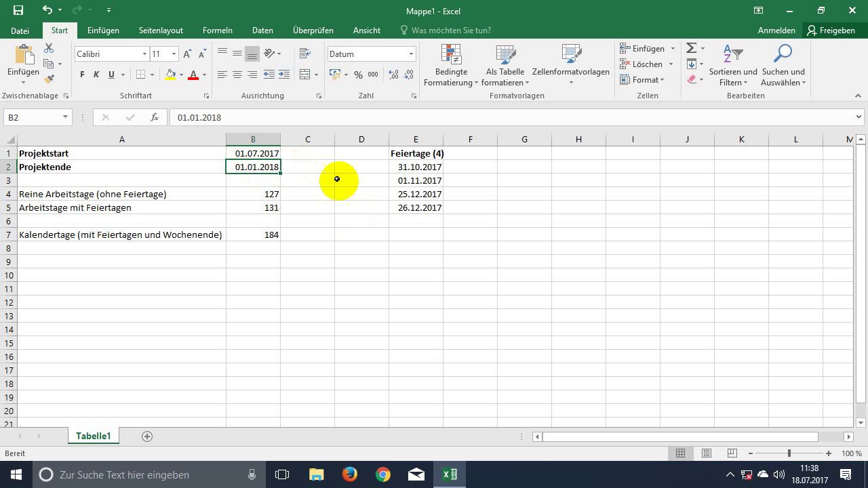
Task: Open Suchen und Auswählen menu
Action: (783, 66)
